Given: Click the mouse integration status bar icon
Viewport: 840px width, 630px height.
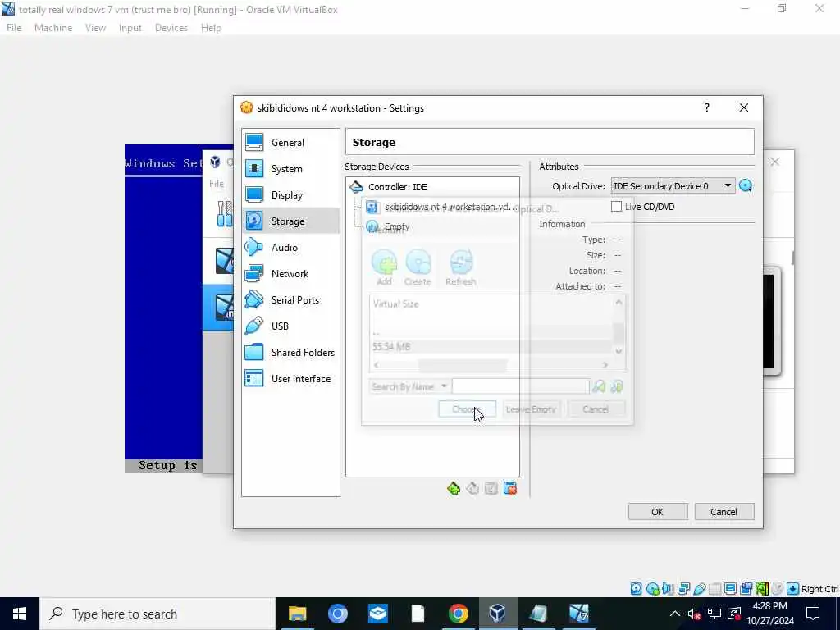Looking at the screenshot, I should [x=778, y=589].
